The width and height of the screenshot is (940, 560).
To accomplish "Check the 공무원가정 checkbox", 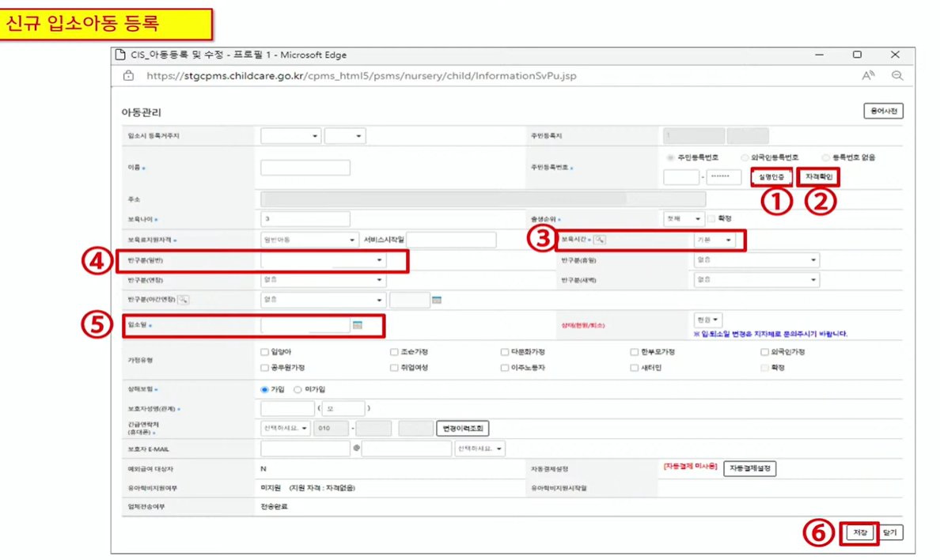I will [264, 368].
